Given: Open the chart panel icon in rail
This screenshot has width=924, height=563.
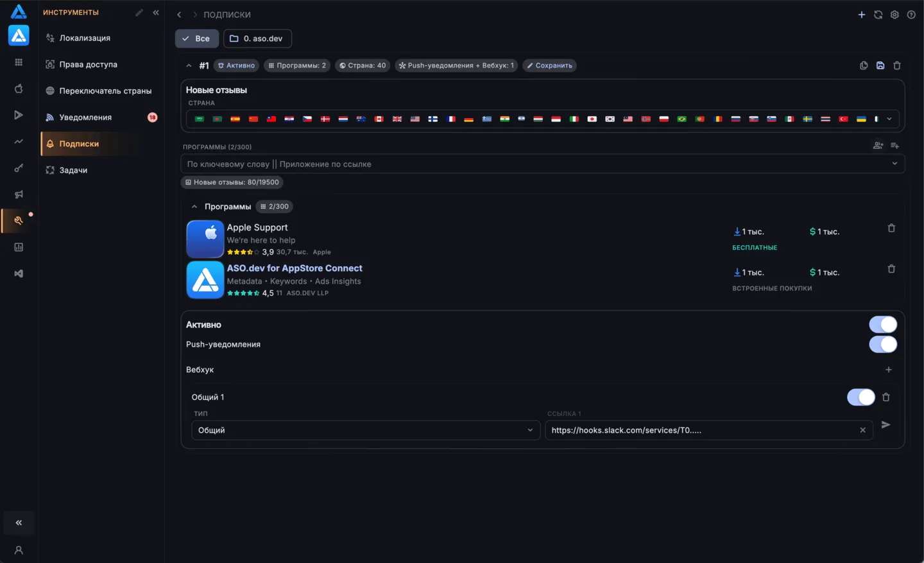Looking at the screenshot, I should click(19, 247).
